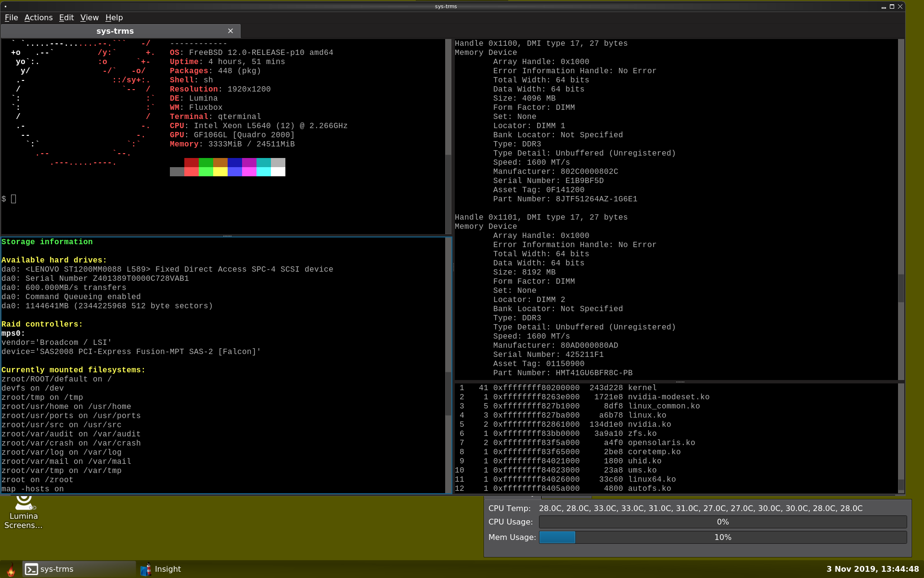This screenshot has height=578, width=924.
Task: Close the sys-trms tab
Action: (x=231, y=31)
